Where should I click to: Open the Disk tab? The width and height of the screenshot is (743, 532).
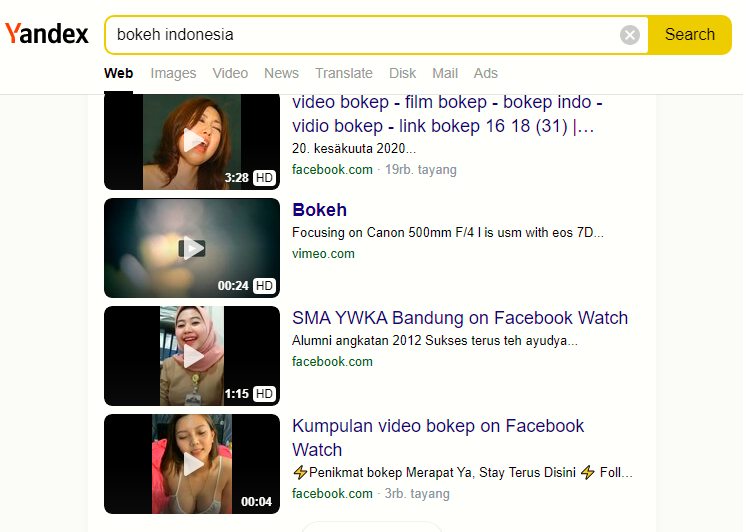pos(402,73)
